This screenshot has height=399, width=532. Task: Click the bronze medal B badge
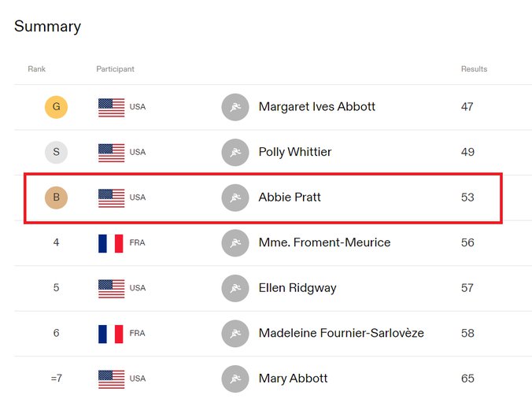pos(57,198)
